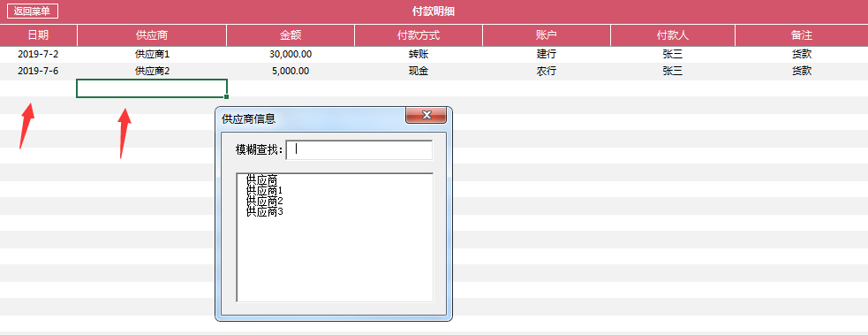Select the 农行 account cell
This screenshot has height=335, width=868.
547,71
